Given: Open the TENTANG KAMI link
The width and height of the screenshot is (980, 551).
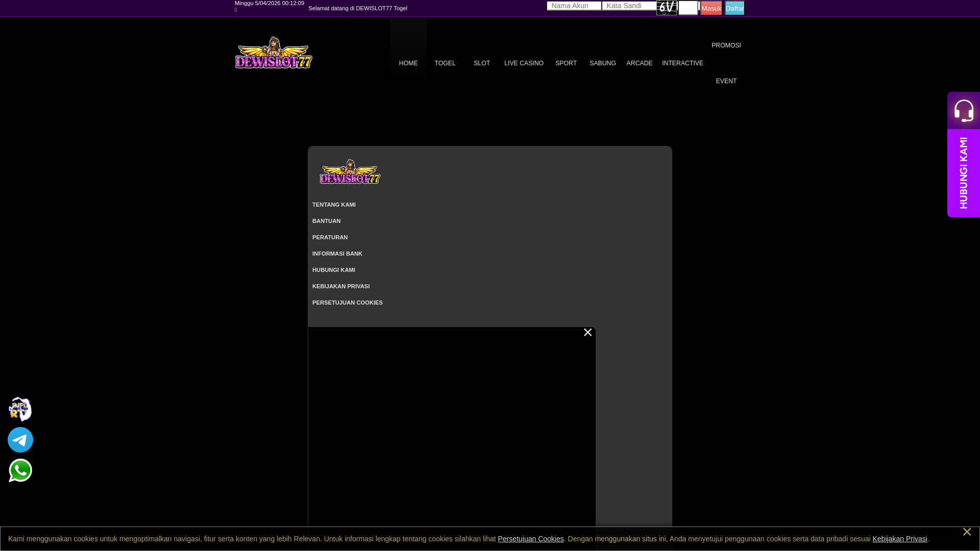Looking at the screenshot, I should point(334,205).
